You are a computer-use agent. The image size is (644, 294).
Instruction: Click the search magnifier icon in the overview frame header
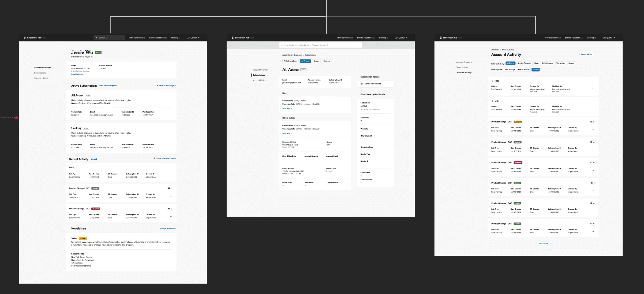[96, 38]
